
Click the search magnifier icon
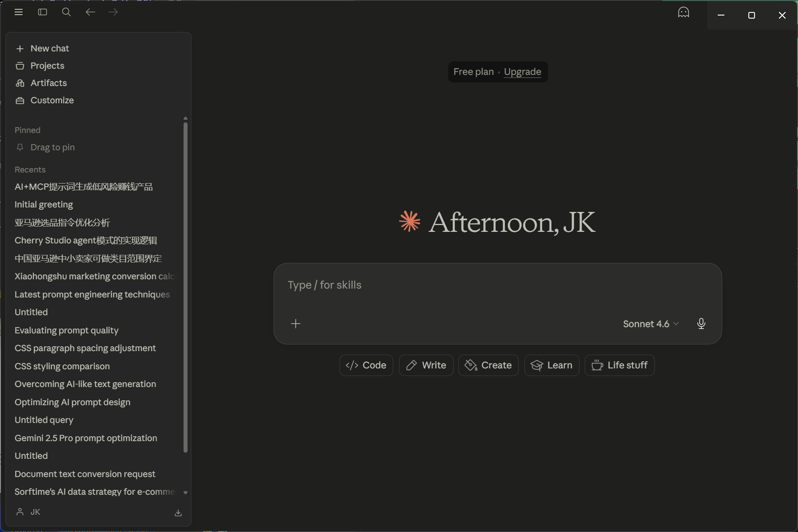tap(66, 12)
